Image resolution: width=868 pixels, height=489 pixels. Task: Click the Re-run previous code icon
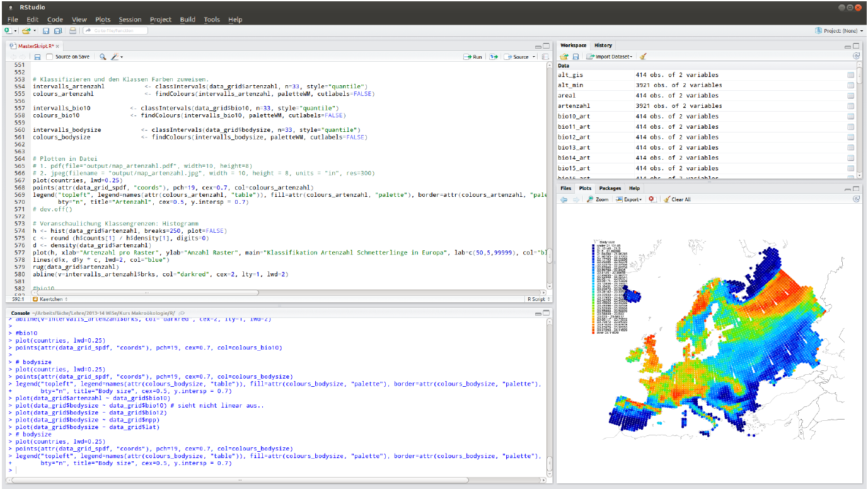point(494,57)
